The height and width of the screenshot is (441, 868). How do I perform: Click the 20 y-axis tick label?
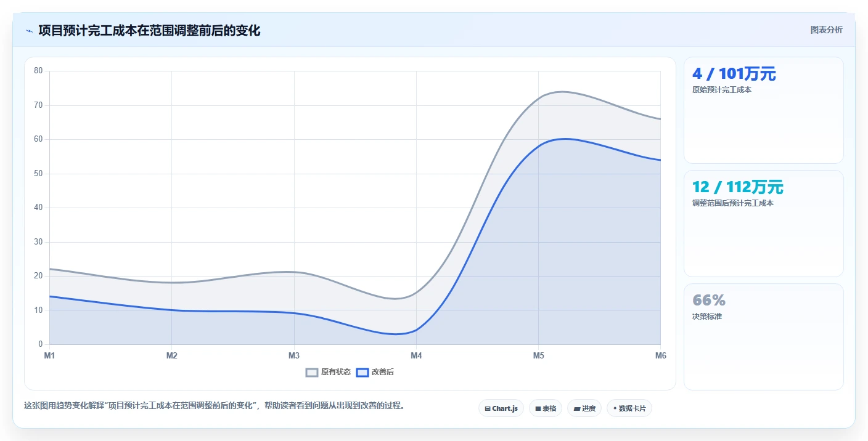(x=38, y=276)
